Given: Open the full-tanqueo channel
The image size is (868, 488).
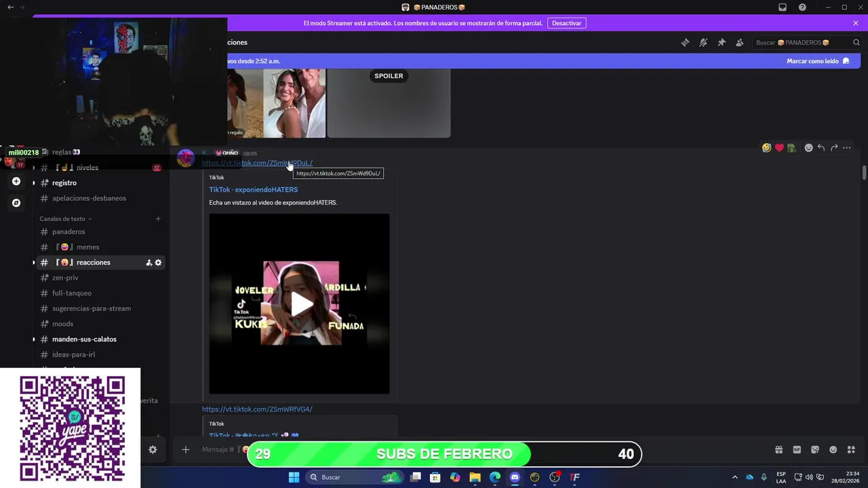Looking at the screenshot, I should pos(72,293).
